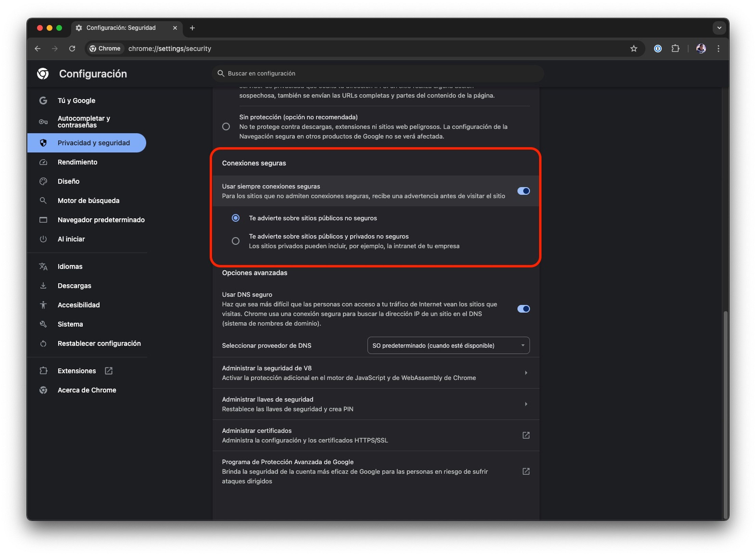
Task: Select radio for sitios públicos y privados
Action: tap(235, 241)
